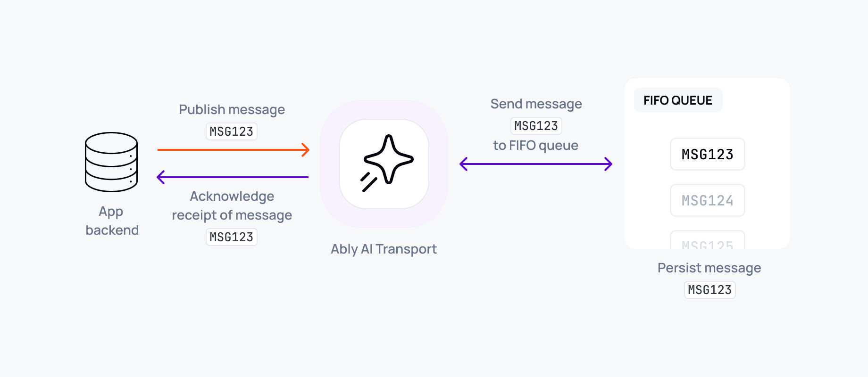The height and width of the screenshot is (377, 868).
Task: Select the MSG123 box in the FIFO queue
Action: [x=707, y=154]
